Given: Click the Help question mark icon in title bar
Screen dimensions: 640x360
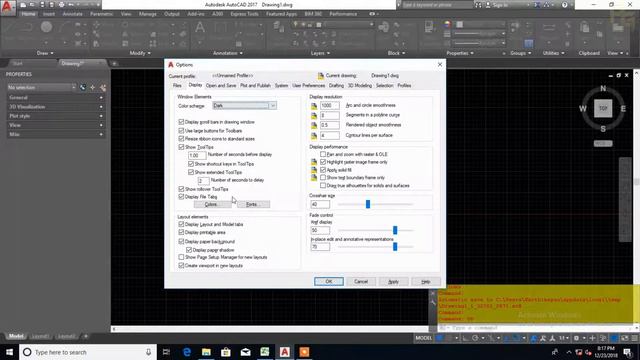Looking at the screenshot, I should click(x=564, y=5).
